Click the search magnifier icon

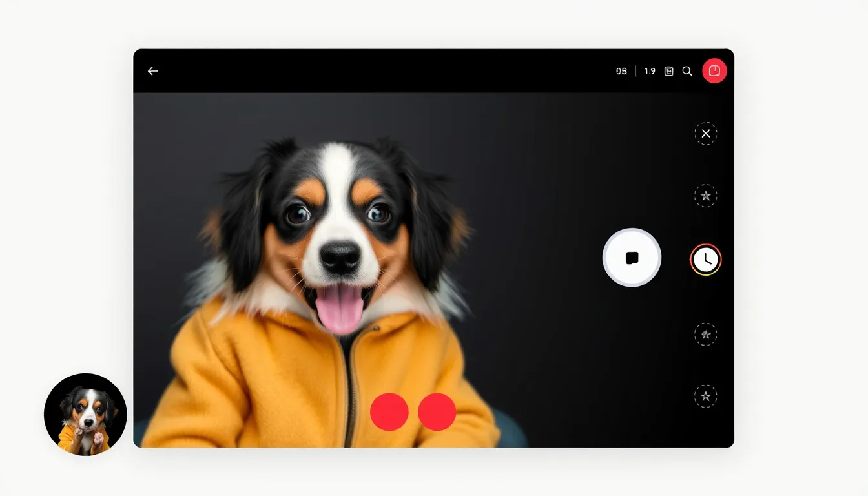(x=687, y=71)
